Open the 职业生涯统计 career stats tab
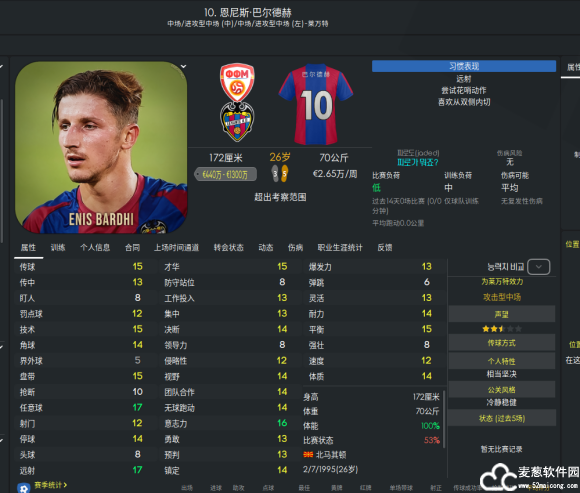Image resolution: width=580 pixels, height=493 pixels. tap(340, 247)
